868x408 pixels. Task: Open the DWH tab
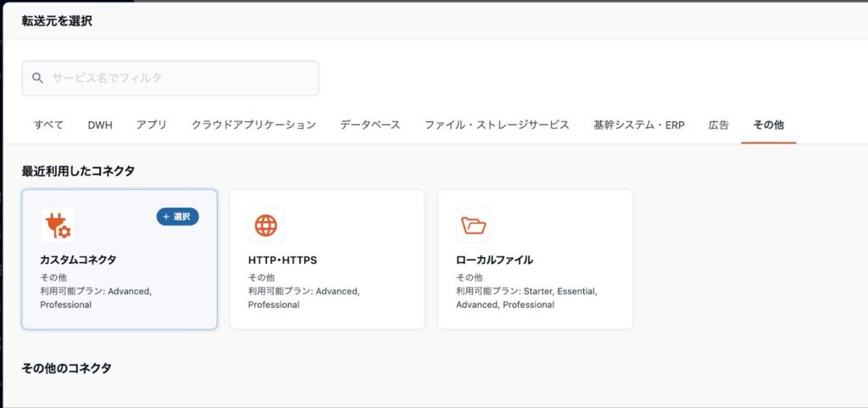pos(100,125)
